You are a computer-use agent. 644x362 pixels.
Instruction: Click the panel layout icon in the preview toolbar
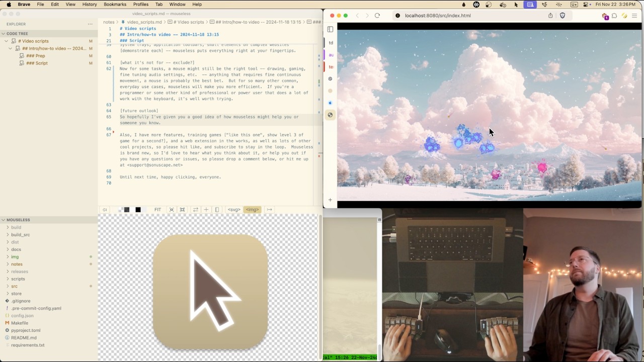point(217,210)
